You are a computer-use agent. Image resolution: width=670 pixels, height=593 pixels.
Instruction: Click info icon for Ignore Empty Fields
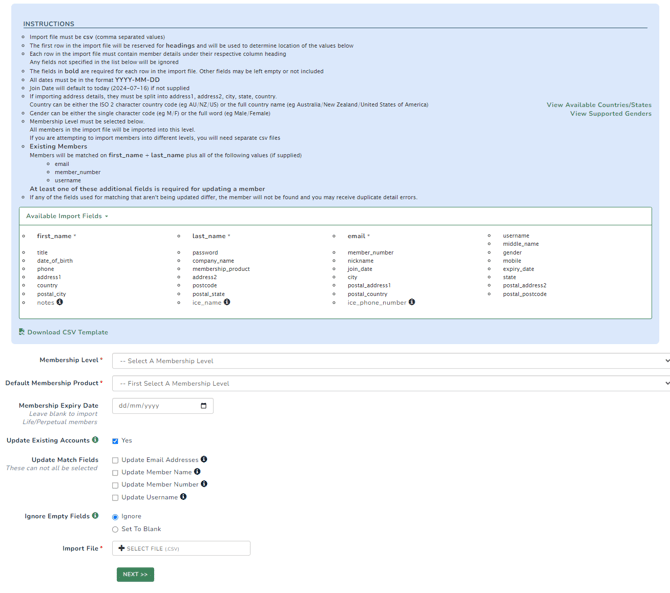coord(95,516)
